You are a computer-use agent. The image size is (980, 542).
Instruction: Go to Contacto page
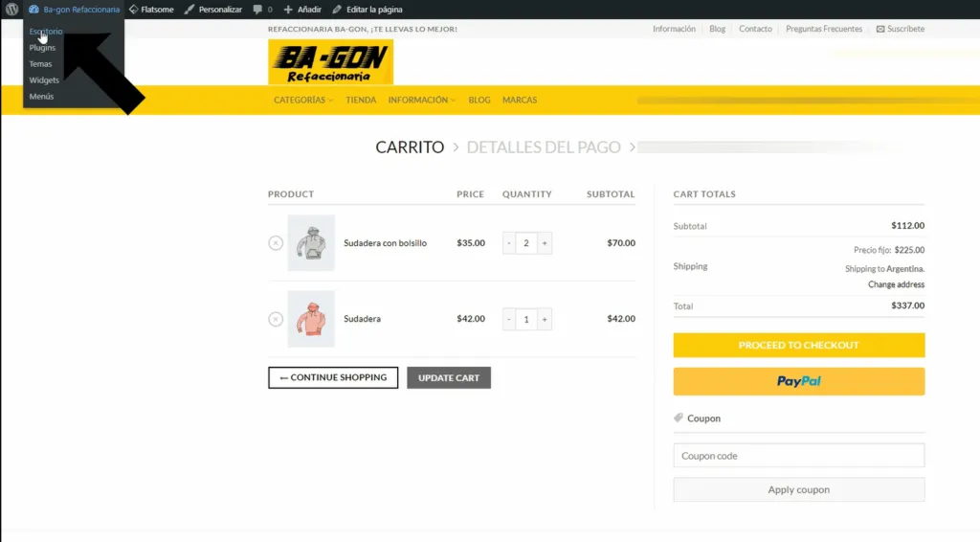[x=755, y=29]
